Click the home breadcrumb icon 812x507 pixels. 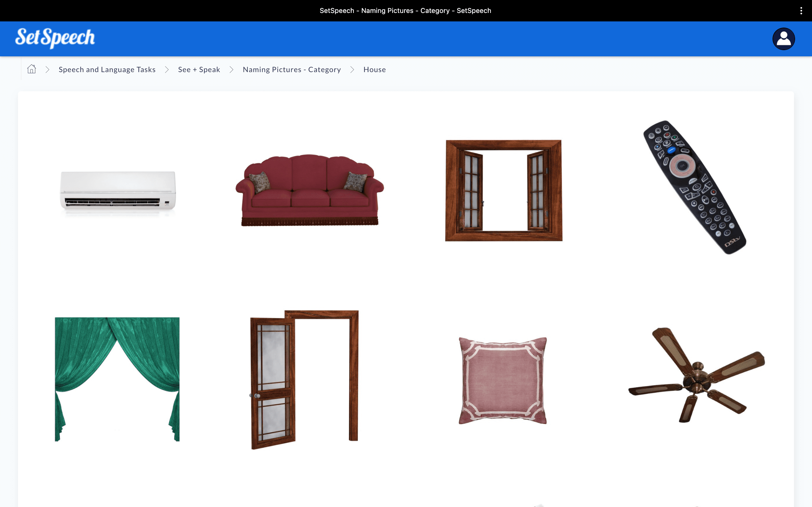(x=32, y=69)
